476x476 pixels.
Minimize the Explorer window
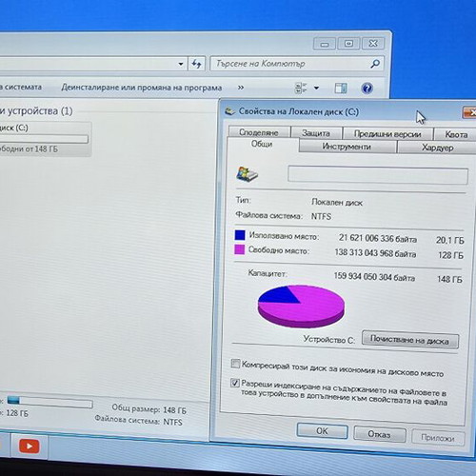tap(325, 44)
